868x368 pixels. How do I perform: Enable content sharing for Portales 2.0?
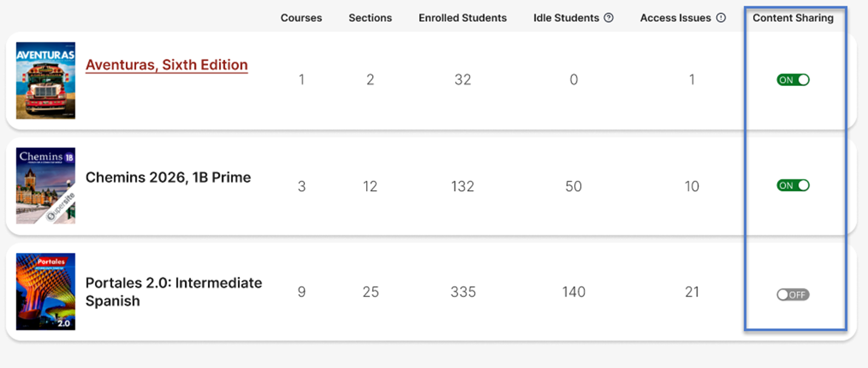point(793,295)
